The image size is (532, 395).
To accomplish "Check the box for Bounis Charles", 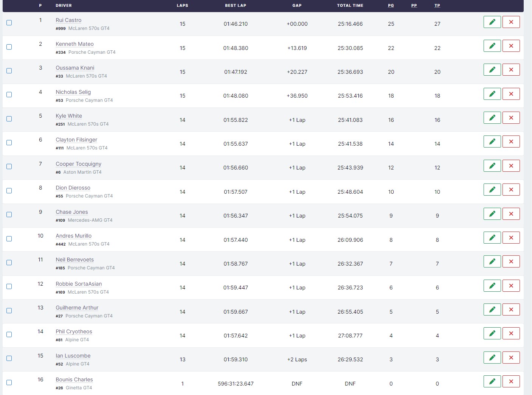I will click(x=9, y=383).
